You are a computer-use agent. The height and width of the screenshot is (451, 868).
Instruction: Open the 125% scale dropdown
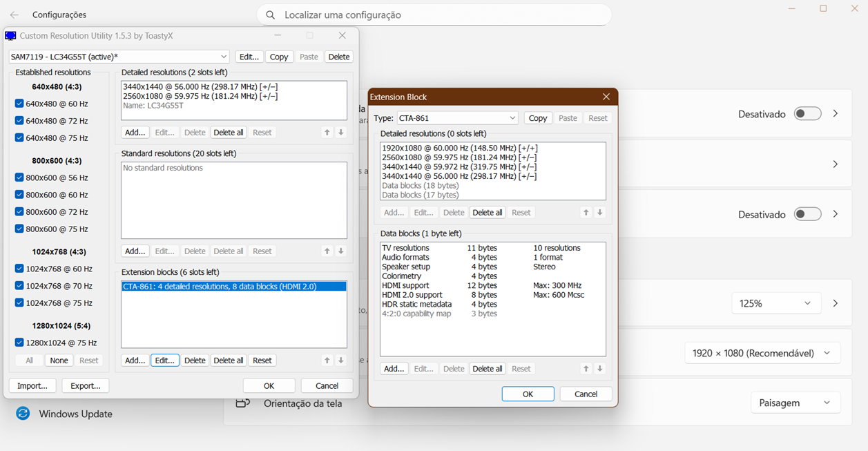point(775,303)
